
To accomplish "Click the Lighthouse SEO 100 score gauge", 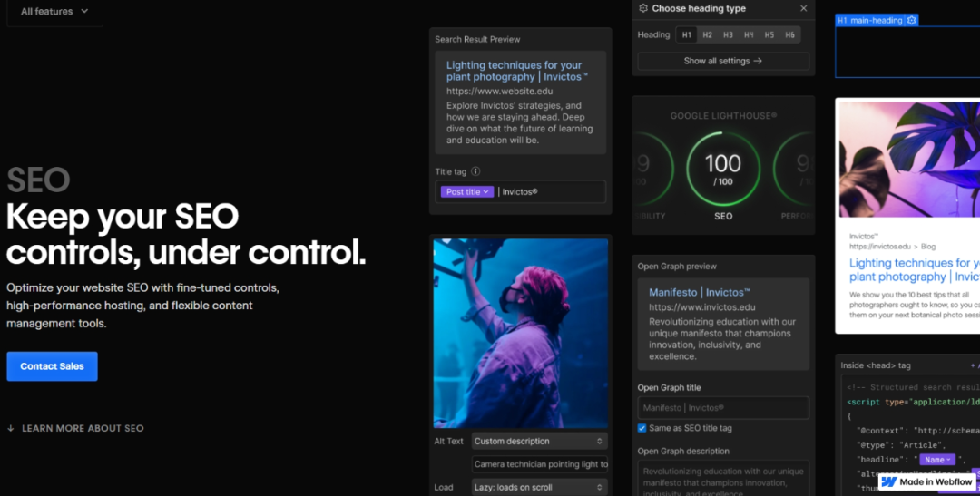I will click(723, 170).
